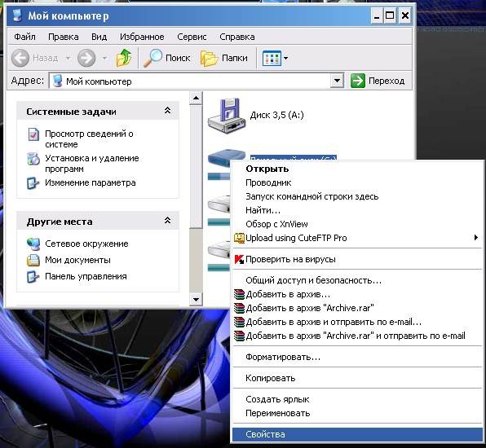Screen dimensions: 486x448
Task: Expand Upload using CuteFTP Pro submenu arrow
Action: [x=475, y=238]
